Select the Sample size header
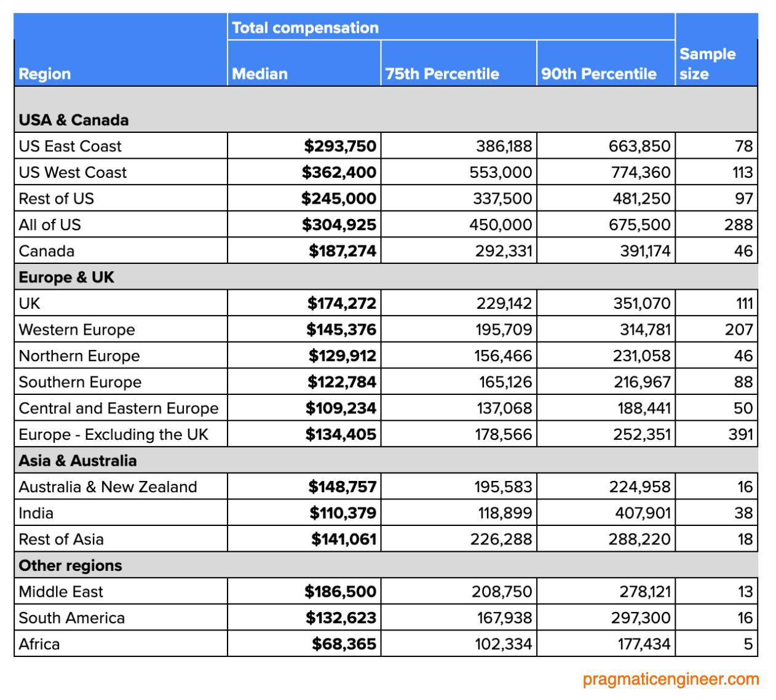Image resolution: width=776 pixels, height=700 pixels. point(708,63)
